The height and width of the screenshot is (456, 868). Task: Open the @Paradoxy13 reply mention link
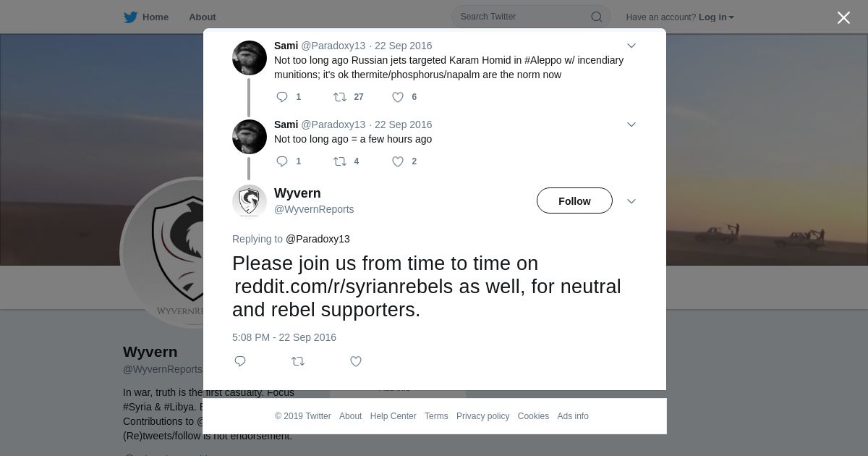(318, 239)
